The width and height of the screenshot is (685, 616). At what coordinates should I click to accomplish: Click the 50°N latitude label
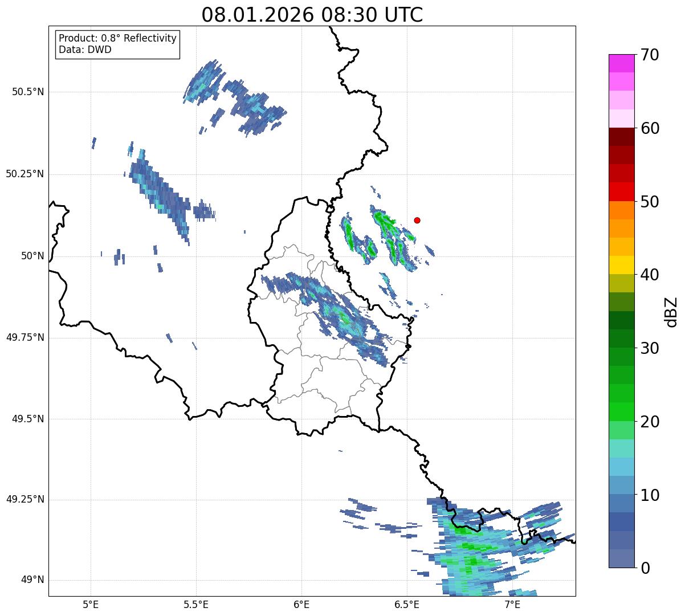pyautogui.click(x=32, y=256)
